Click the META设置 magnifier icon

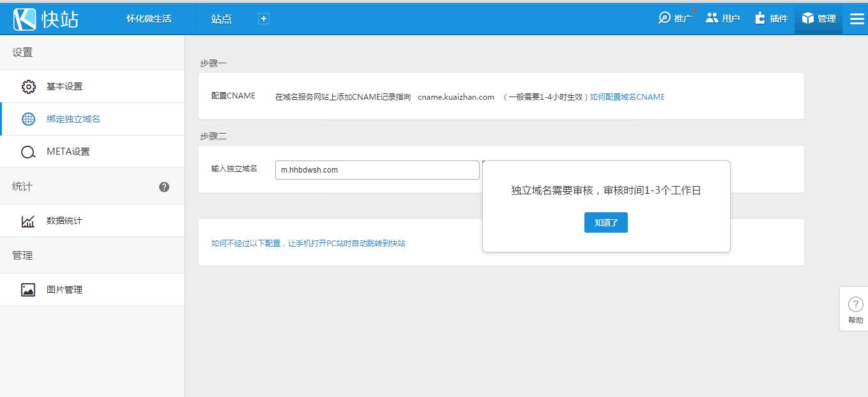[x=29, y=152]
